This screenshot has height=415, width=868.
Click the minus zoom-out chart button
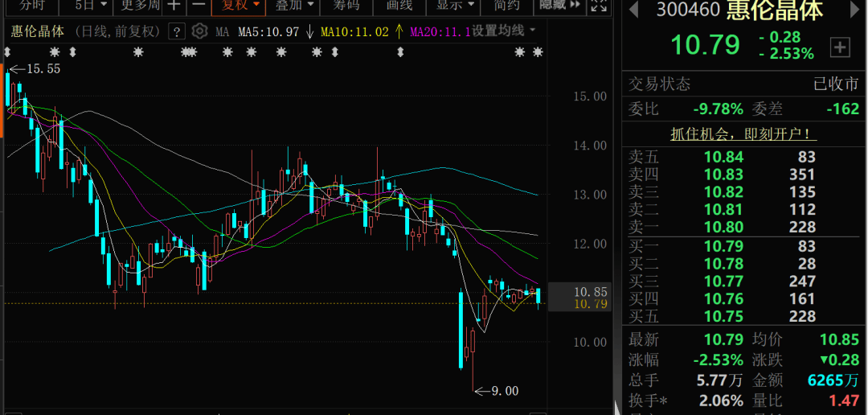tap(199, 6)
